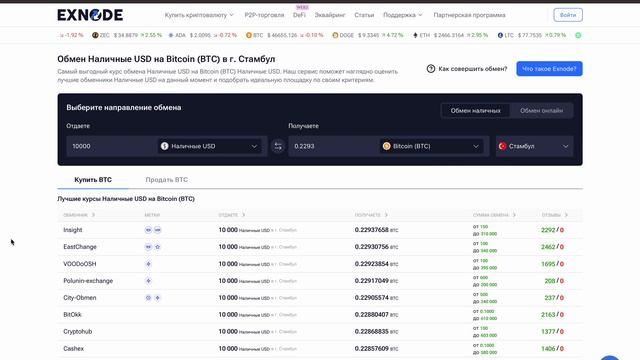Open the Стамбул city dropdown

[534, 146]
